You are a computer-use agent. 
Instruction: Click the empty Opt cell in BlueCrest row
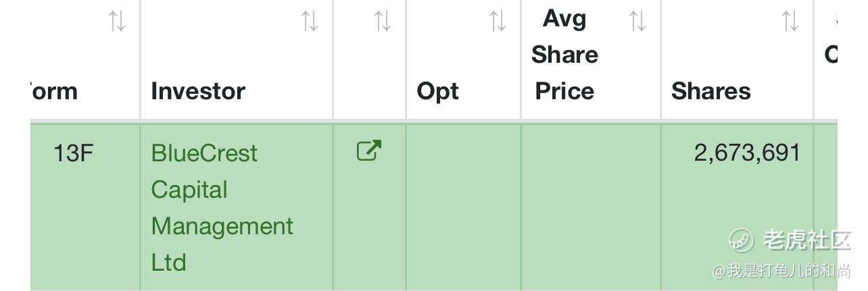pos(463,207)
